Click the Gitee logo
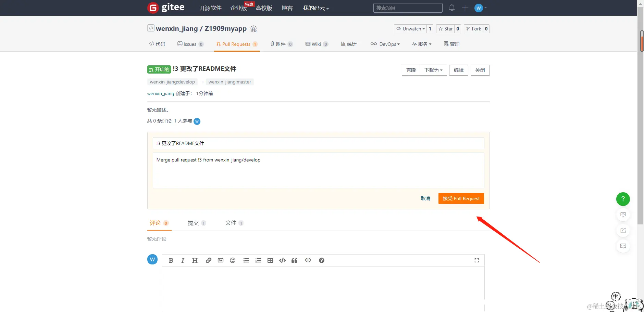Viewport: 644px width, 312px height. [166, 8]
